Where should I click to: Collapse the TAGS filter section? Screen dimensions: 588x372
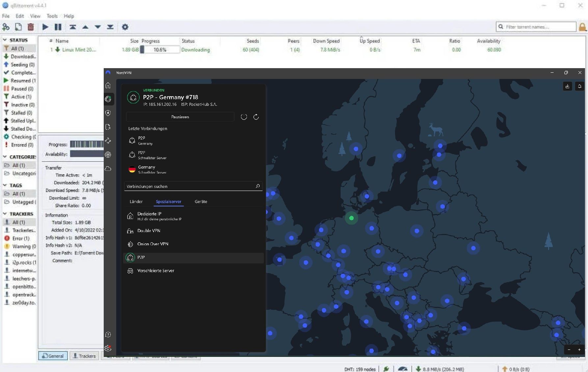[x=5, y=185]
